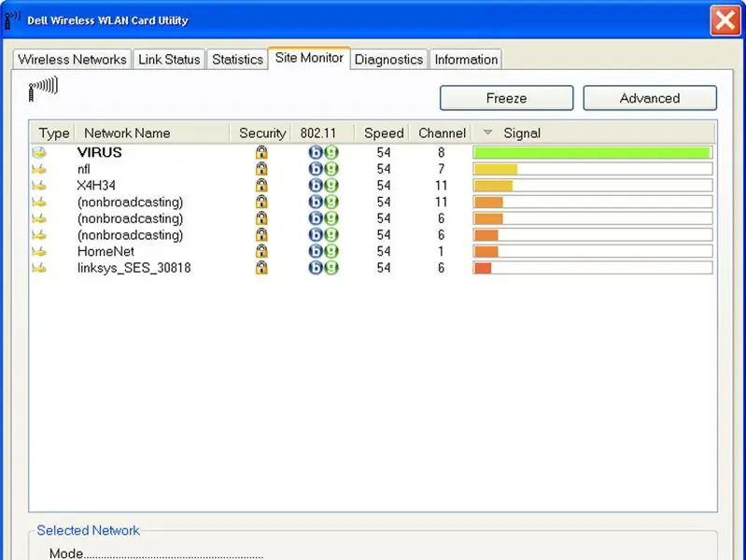
Task: Sort by the Speed column header
Action: pyautogui.click(x=384, y=133)
